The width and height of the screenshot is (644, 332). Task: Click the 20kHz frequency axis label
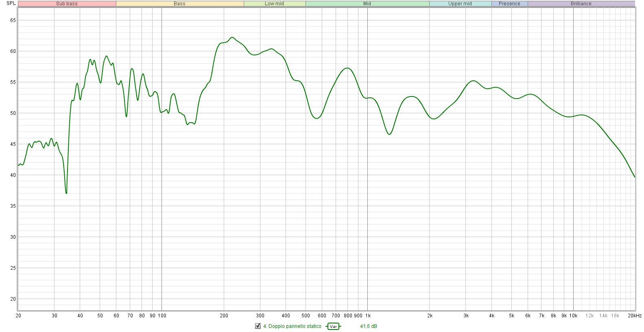pos(635,316)
